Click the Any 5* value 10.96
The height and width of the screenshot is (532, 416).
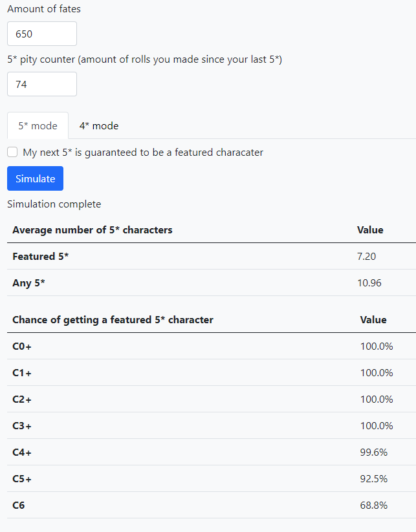coord(369,282)
